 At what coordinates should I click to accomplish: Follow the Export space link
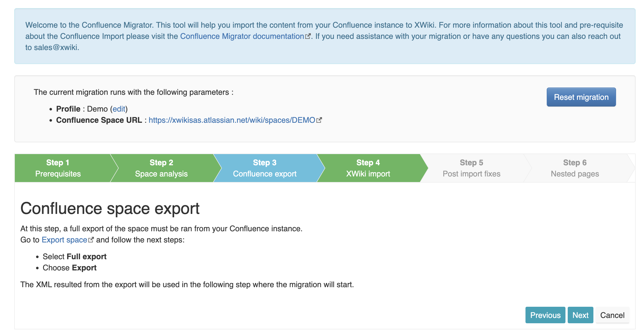(64, 240)
